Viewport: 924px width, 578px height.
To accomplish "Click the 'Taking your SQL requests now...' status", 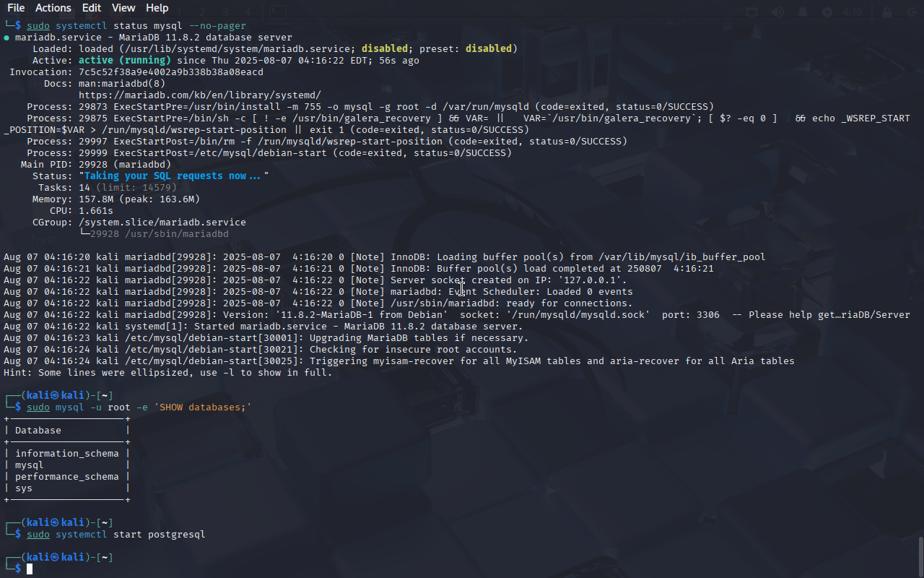I will coord(174,176).
